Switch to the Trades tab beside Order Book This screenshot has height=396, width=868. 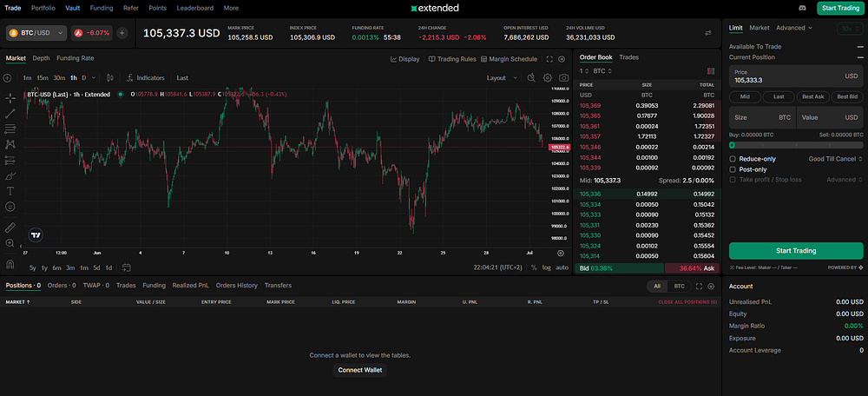tap(628, 57)
